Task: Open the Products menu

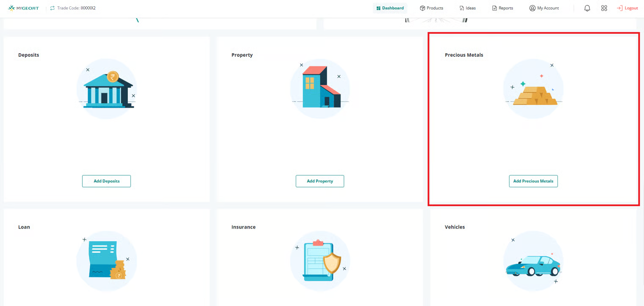Action: [431, 8]
